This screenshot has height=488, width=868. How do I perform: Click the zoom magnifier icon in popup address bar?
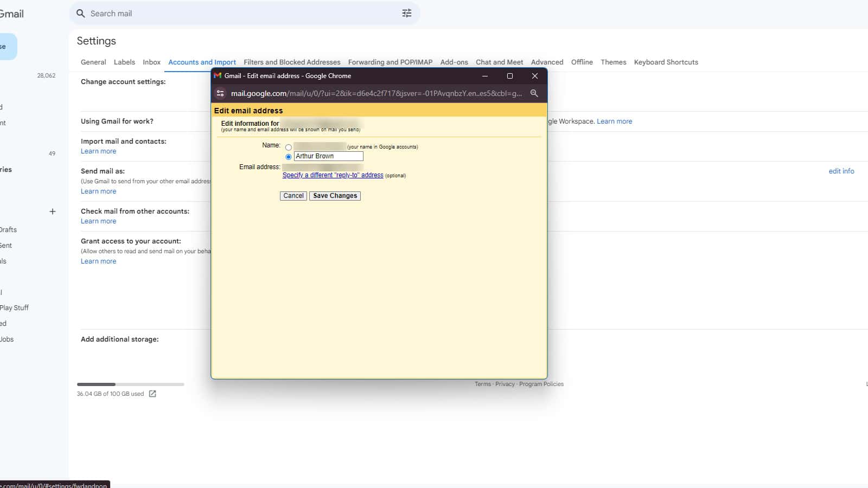coord(534,93)
